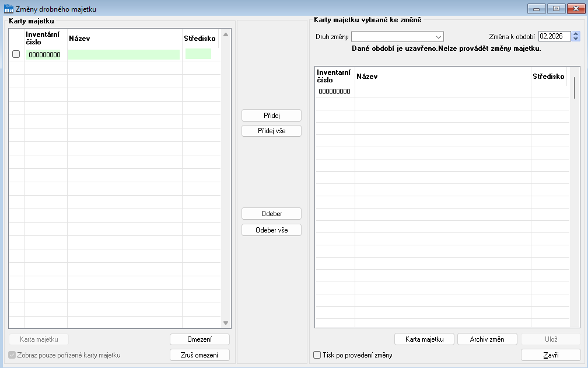Image resolution: width=588 pixels, height=368 pixels.
Task: Click the Středisko header in the selected cards table
Action: tap(548, 76)
